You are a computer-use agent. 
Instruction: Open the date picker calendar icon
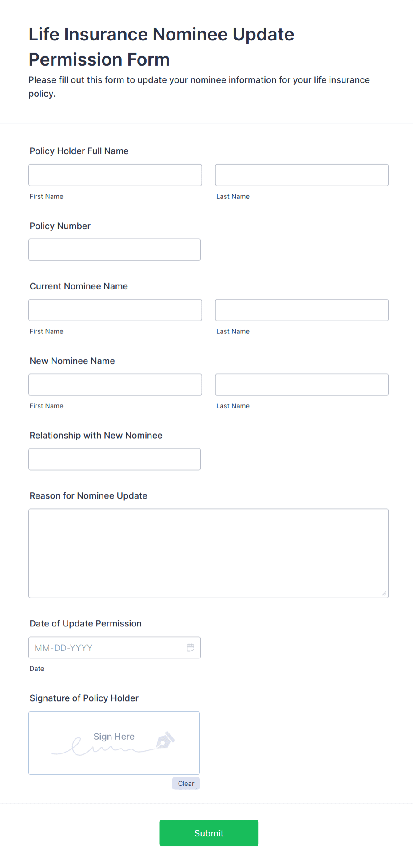coord(191,647)
